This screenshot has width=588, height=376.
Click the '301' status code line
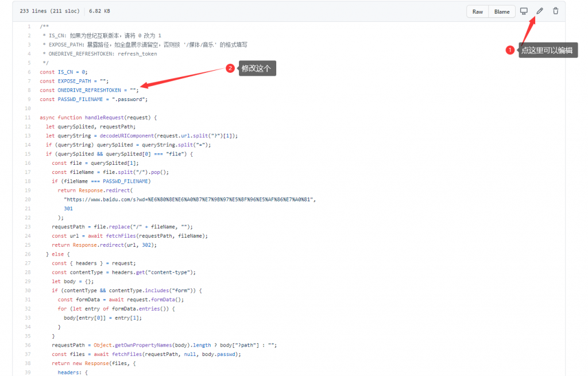pos(68,208)
